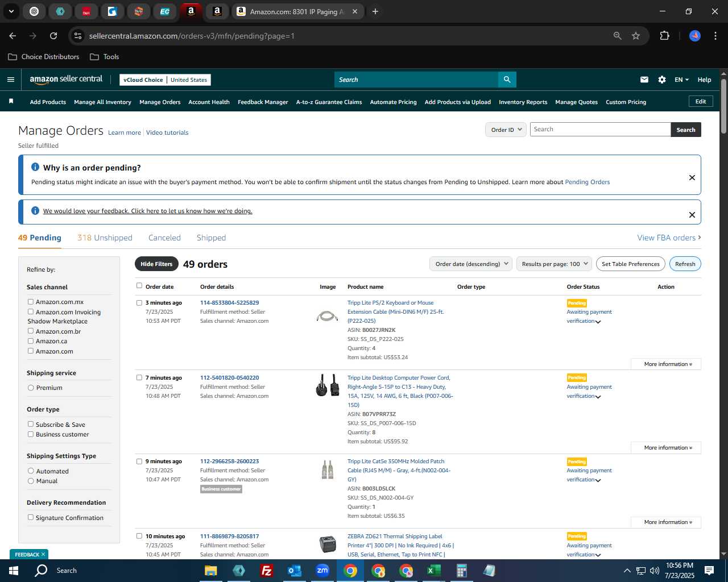Click the Hide Filters button
The width and height of the screenshot is (728, 582).
pos(156,264)
